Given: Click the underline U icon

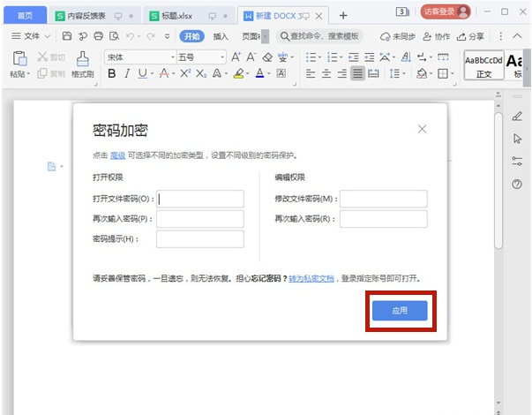Looking at the screenshot, I should coord(142,74).
